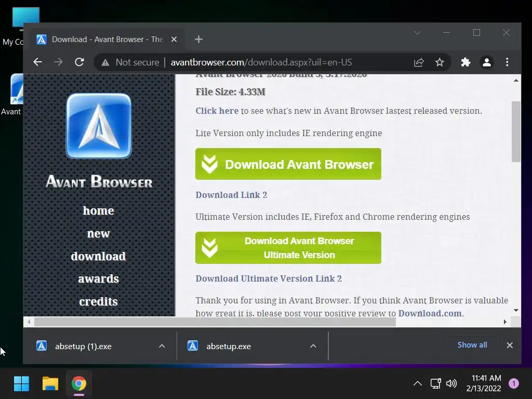Open the Windows Start menu
Viewport: 532px width, 399px height.
click(x=21, y=384)
